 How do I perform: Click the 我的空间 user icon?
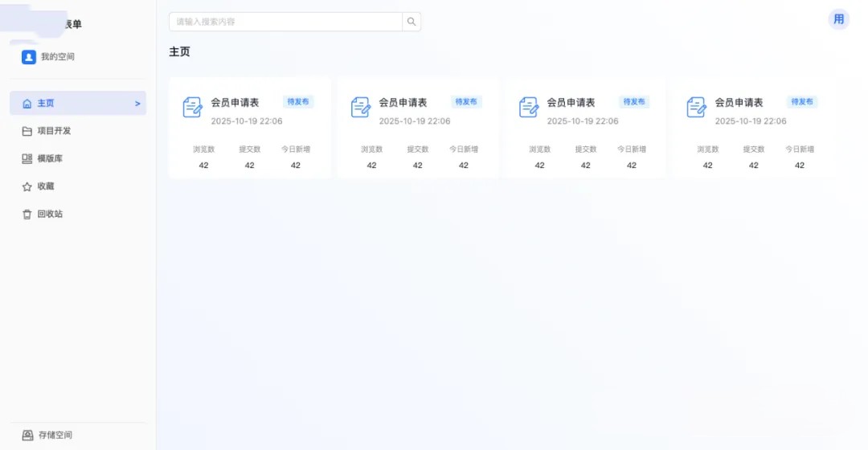pyautogui.click(x=29, y=57)
